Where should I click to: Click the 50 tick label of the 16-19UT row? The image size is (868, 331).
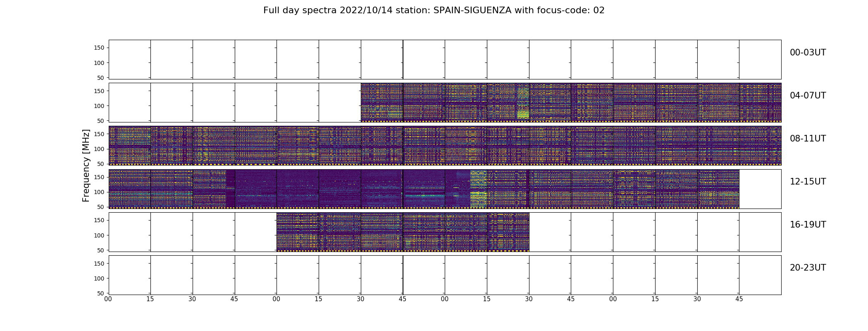(x=101, y=250)
